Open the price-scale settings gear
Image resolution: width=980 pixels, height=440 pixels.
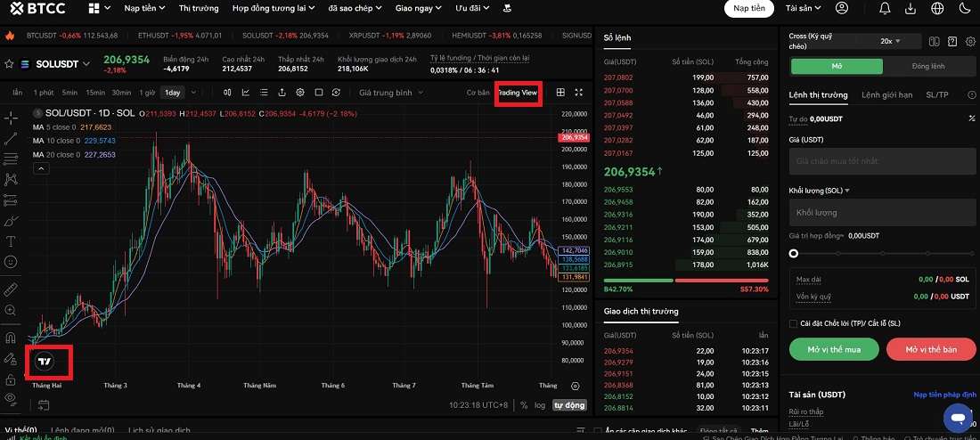[x=576, y=387]
